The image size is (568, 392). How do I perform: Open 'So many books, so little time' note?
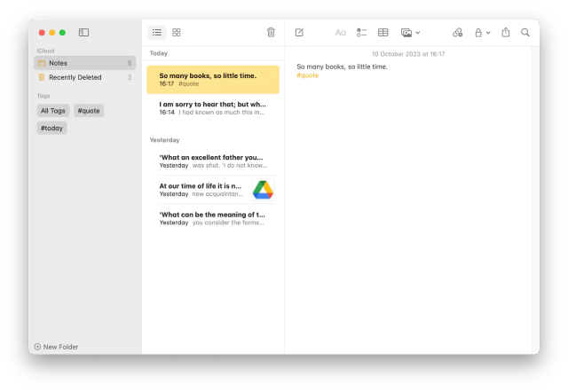[213, 80]
